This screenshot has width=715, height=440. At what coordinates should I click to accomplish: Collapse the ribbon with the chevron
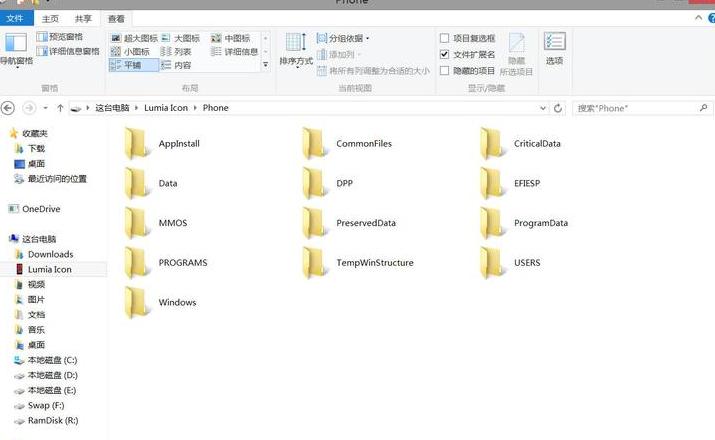click(698, 18)
